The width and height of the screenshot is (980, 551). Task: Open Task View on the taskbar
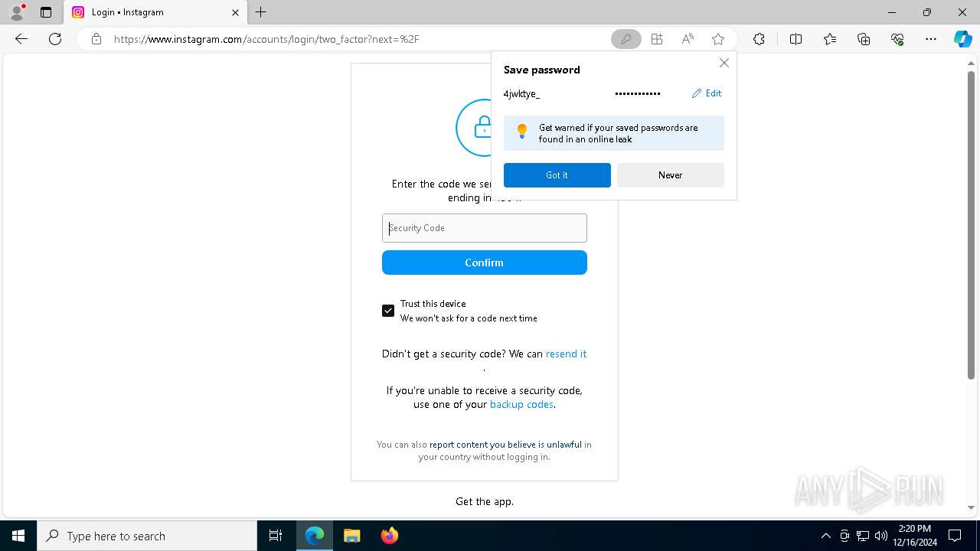(276, 536)
